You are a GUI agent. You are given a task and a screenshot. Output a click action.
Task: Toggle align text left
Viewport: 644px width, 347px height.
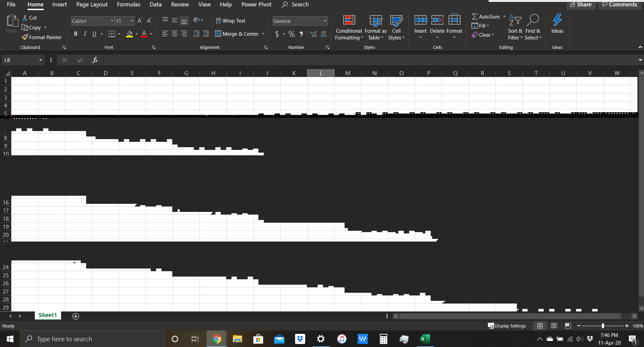(x=165, y=34)
